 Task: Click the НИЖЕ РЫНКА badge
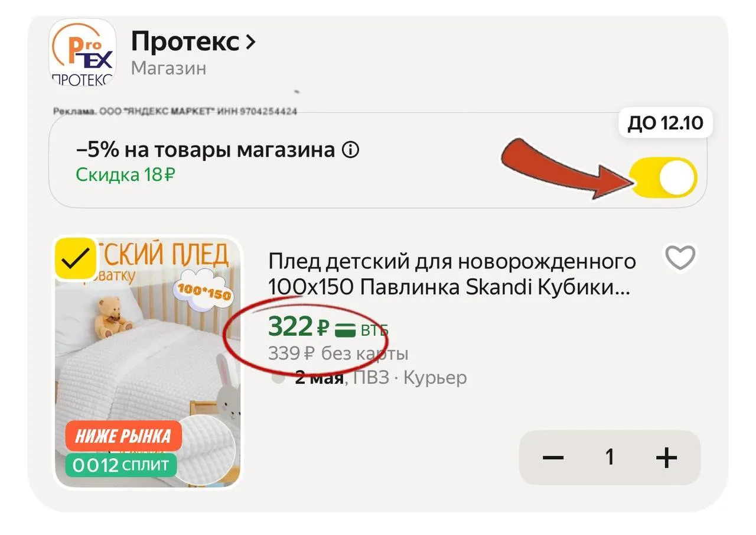pyautogui.click(x=123, y=437)
